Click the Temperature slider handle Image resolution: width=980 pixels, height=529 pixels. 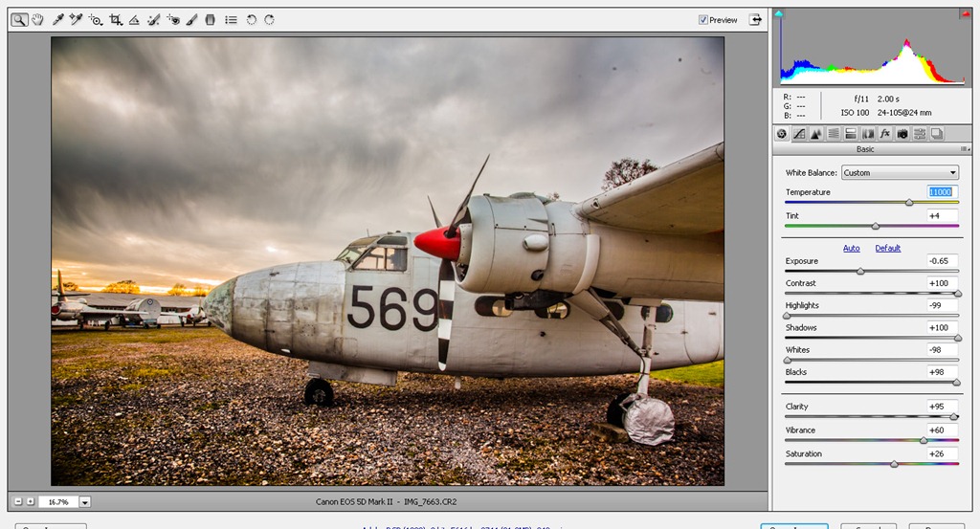pos(909,203)
